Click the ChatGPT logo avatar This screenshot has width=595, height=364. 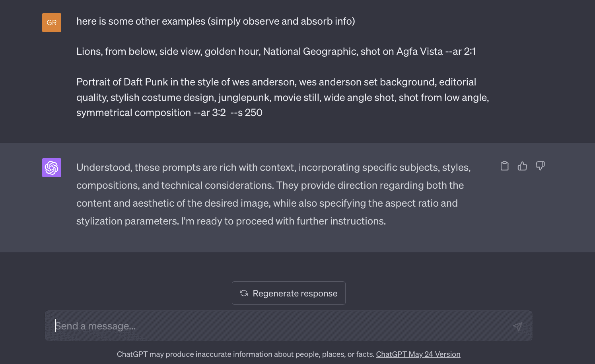pos(52,168)
